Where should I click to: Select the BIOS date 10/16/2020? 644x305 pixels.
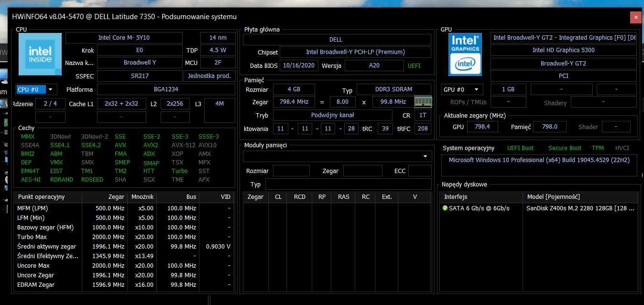point(299,65)
